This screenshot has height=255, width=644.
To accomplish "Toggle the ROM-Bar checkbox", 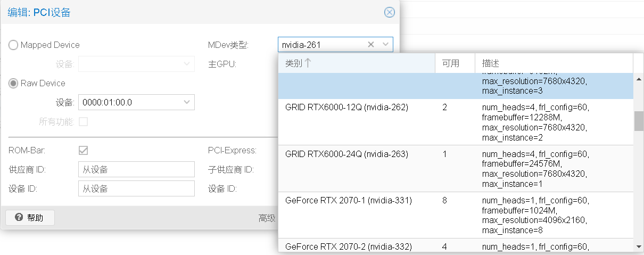I will point(83,151).
